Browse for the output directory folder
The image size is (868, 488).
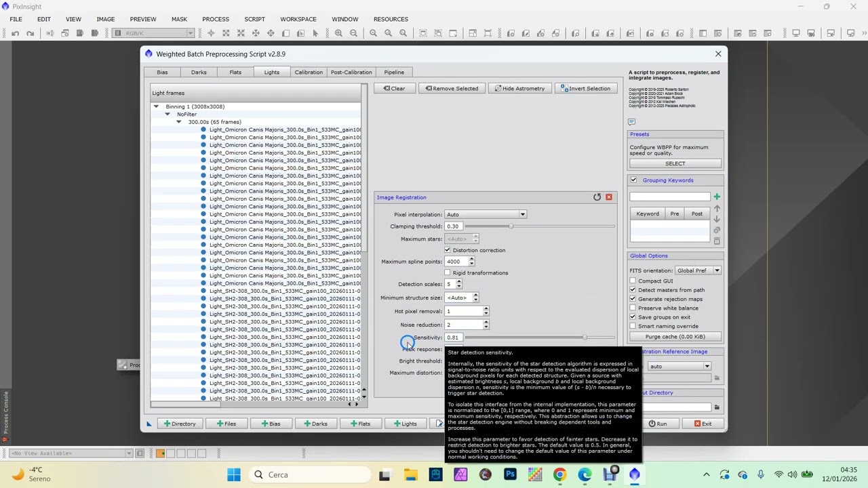coord(717,407)
